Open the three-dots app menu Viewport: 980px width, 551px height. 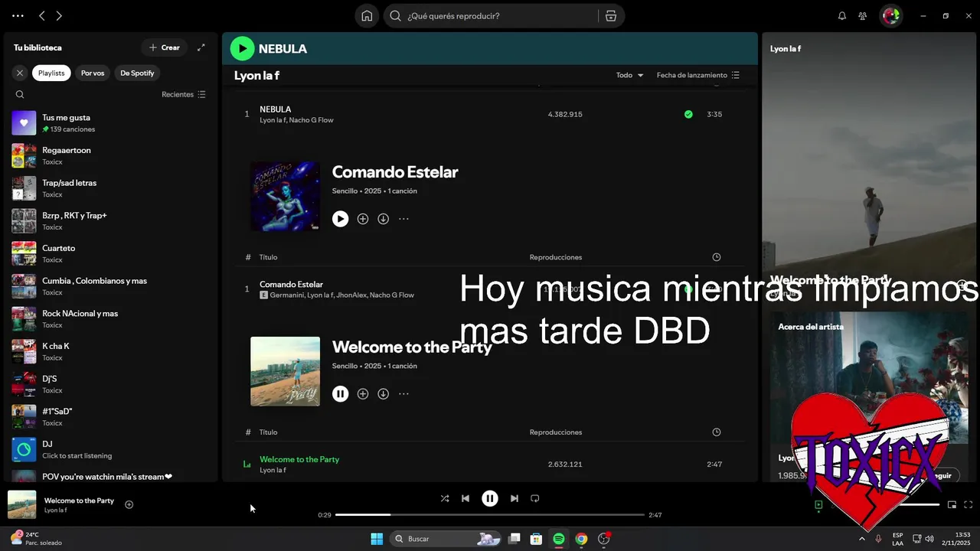(18, 16)
